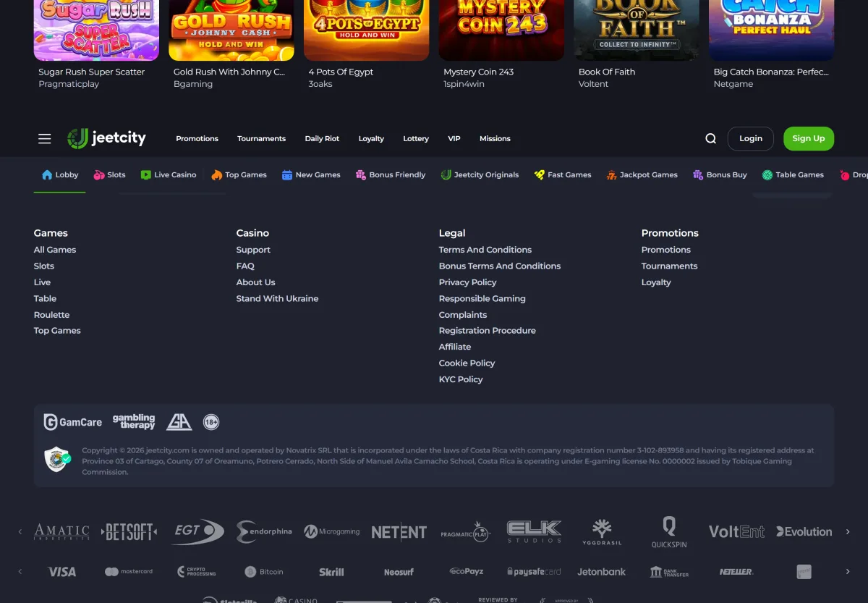868x603 pixels.
Task: Select the Quickspin provider logo
Action: 669,532
